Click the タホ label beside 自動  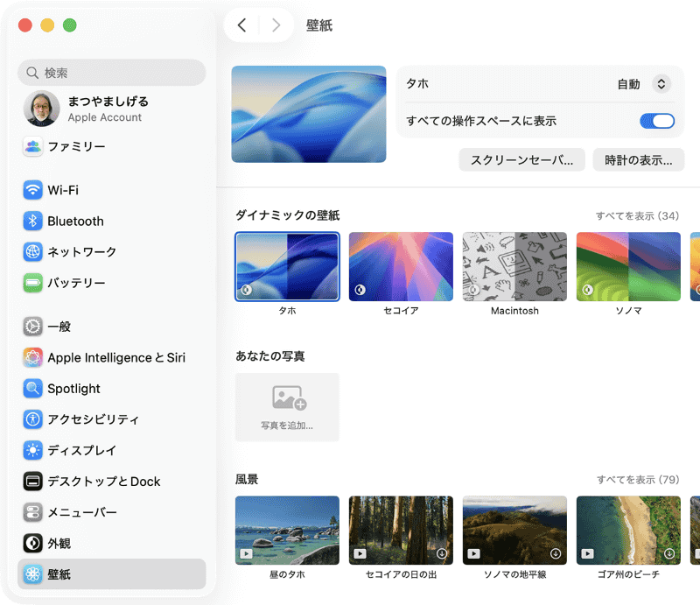point(417,83)
